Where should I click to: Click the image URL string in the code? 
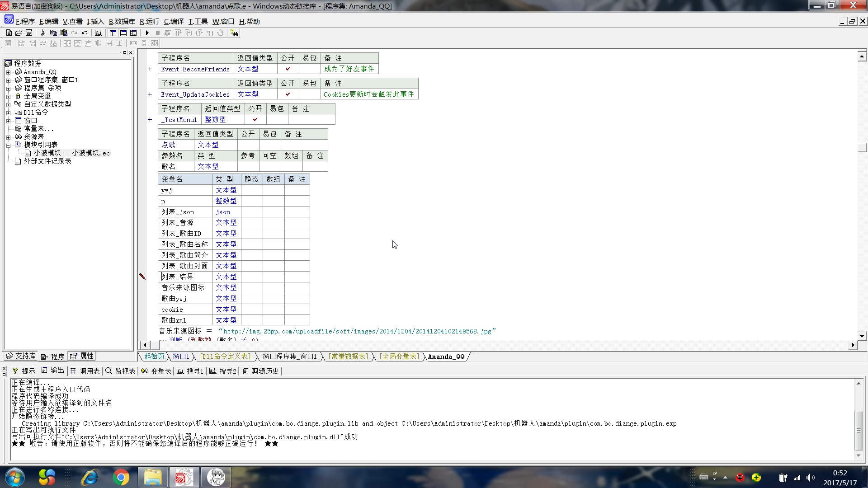coord(357,331)
